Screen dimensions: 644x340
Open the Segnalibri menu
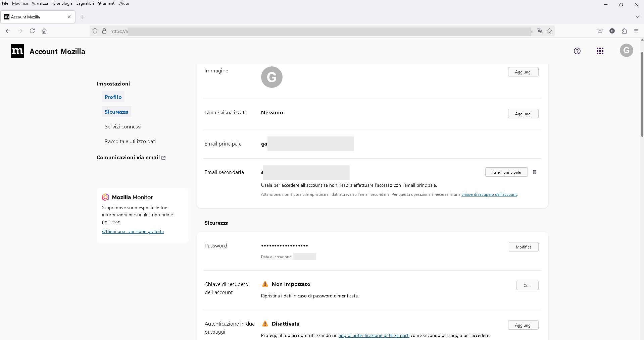coord(85,3)
